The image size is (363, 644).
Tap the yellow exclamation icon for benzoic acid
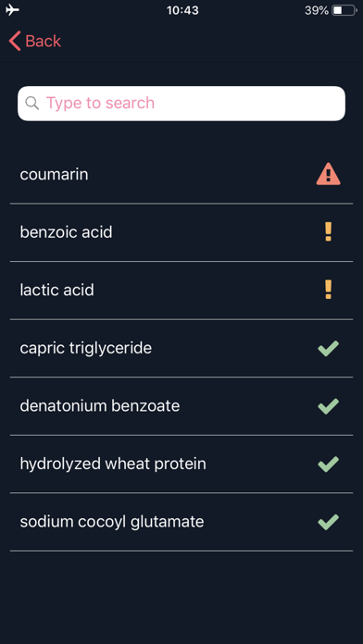(328, 232)
